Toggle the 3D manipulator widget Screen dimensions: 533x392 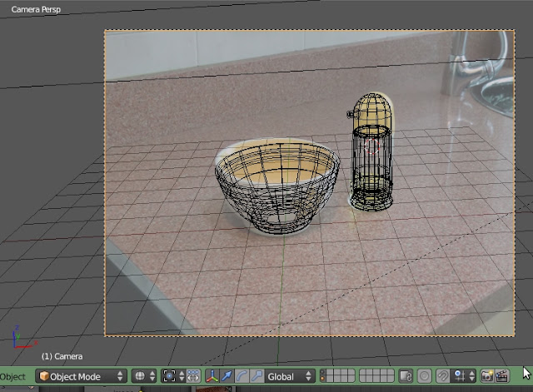point(212,376)
